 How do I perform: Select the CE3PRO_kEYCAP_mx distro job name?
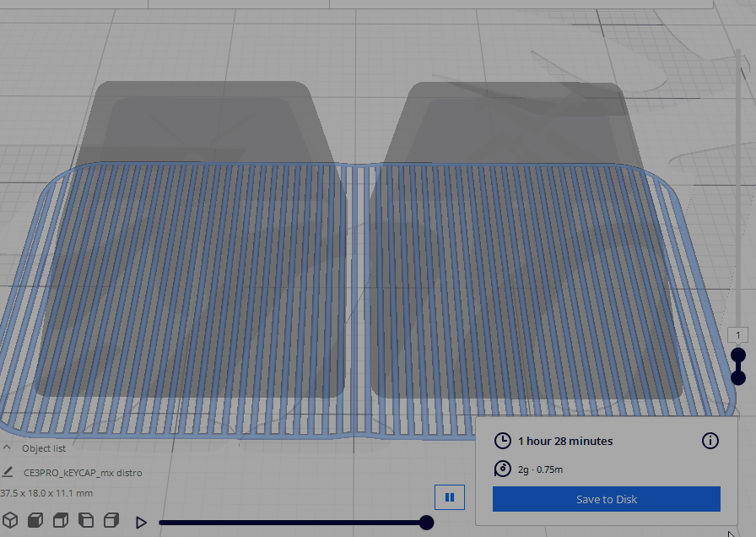point(83,473)
